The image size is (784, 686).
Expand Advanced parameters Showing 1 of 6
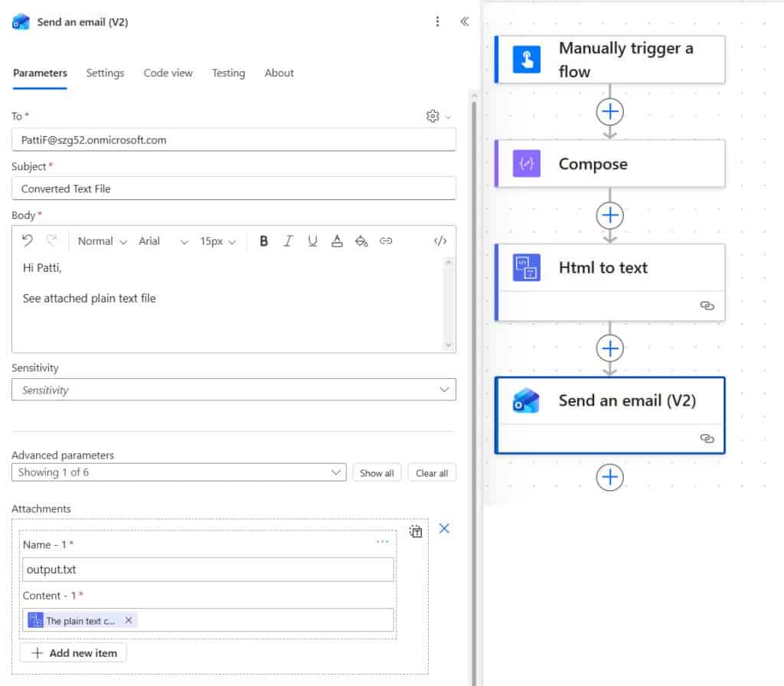pos(179,472)
